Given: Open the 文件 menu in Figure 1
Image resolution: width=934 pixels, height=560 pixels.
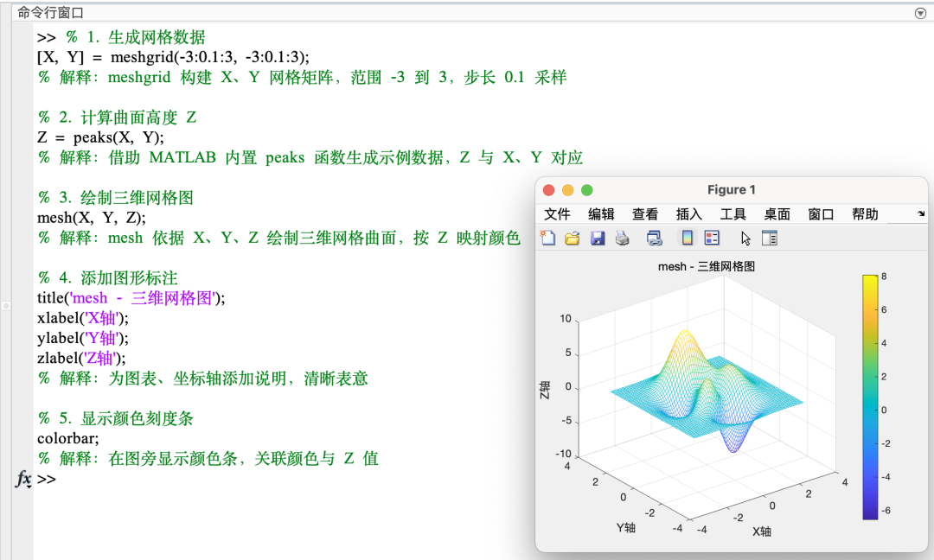Looking at the screenshot, I should [557, 214].
